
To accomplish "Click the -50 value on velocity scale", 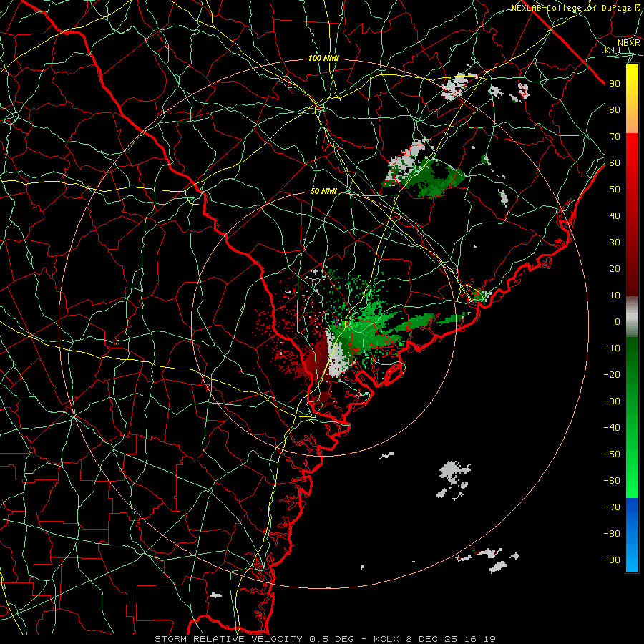I will [x=612, y=454].
